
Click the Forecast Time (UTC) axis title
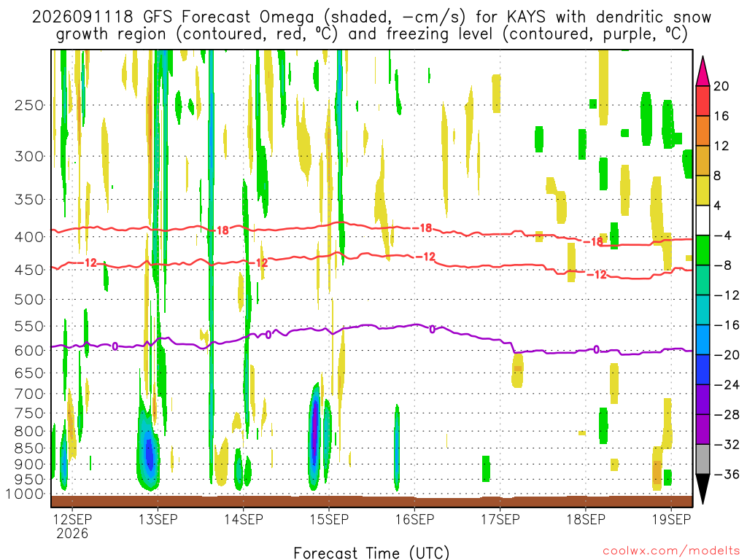(371, 553)
